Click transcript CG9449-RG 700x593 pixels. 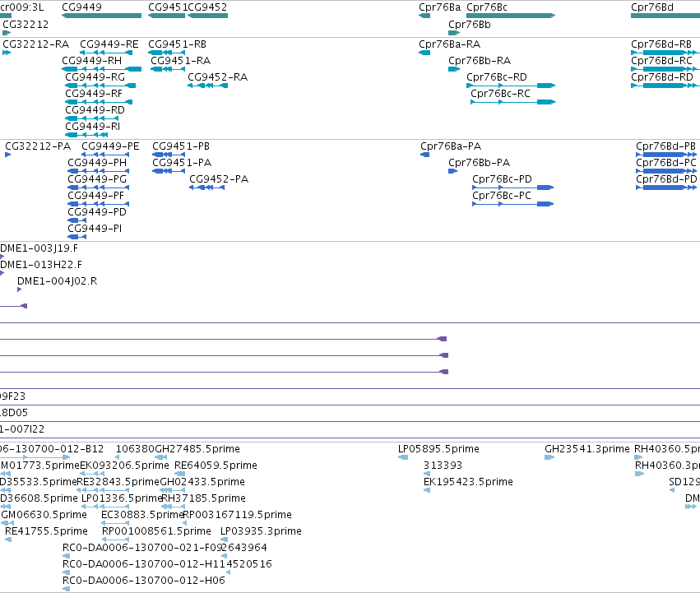[95, 77]
